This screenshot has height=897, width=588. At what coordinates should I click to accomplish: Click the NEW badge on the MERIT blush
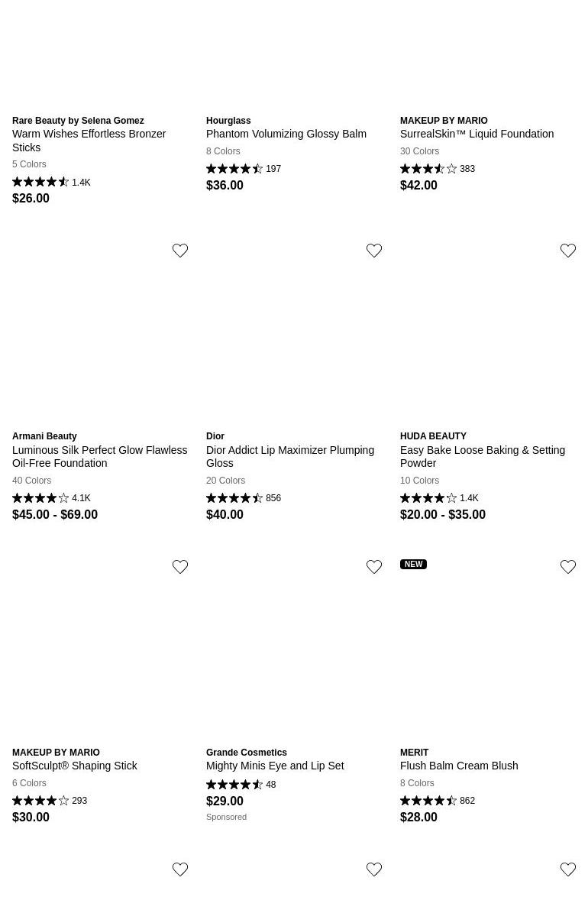coord(413,565)
